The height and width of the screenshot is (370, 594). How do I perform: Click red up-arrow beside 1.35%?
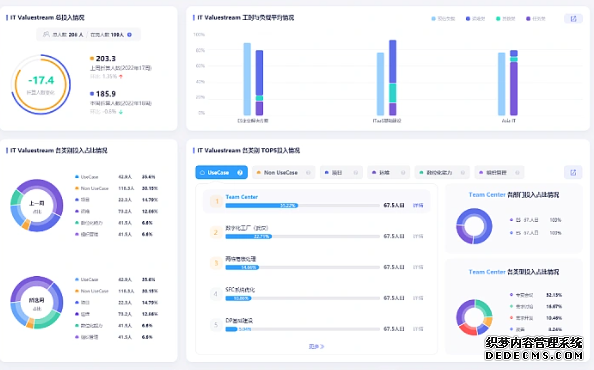coord(121,76)
